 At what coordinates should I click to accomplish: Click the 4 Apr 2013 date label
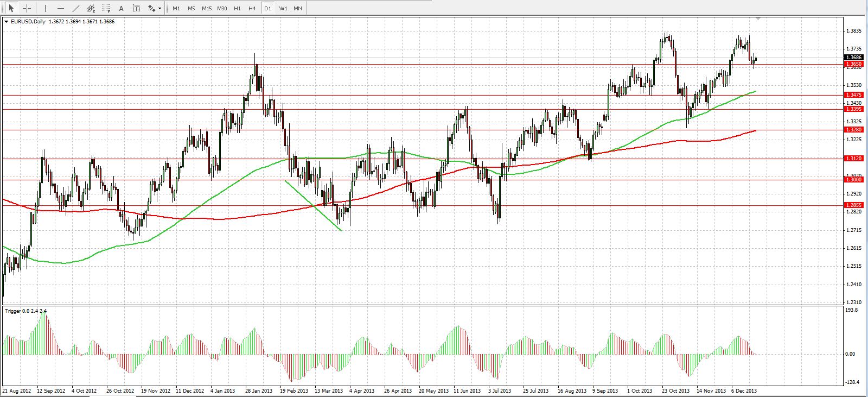pos(362,391)
